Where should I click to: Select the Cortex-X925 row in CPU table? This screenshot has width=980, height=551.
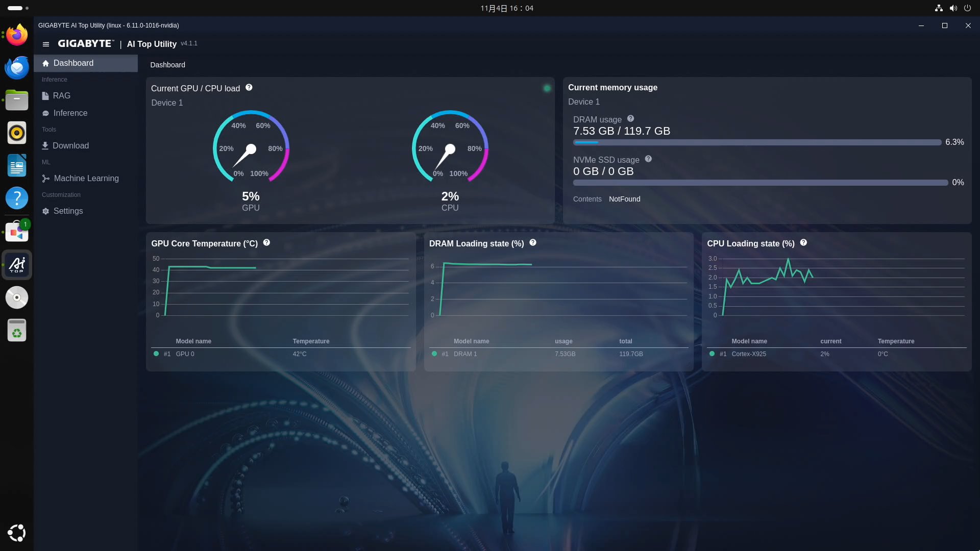click(x=749, y=354)
